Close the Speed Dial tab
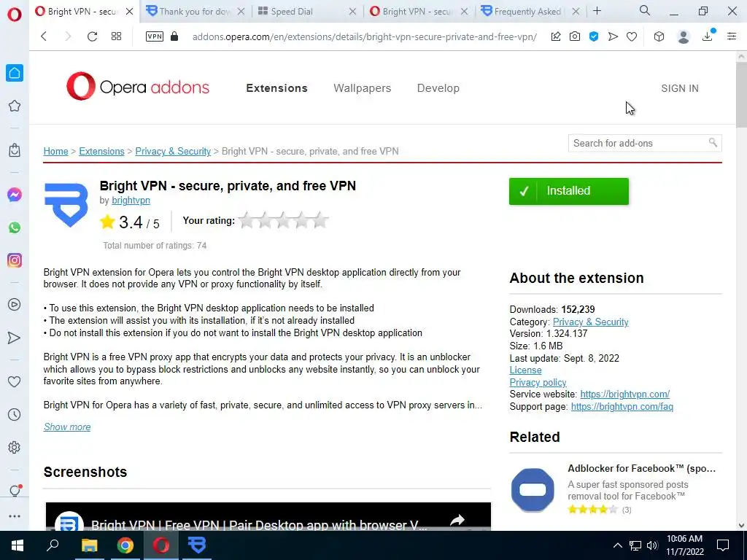 click(352, 12)
